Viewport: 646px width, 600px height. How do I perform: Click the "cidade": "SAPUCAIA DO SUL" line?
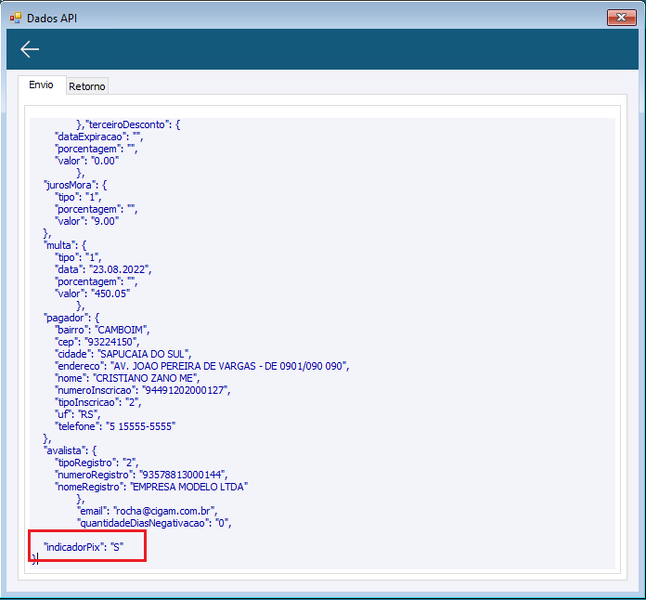point(123,354)
